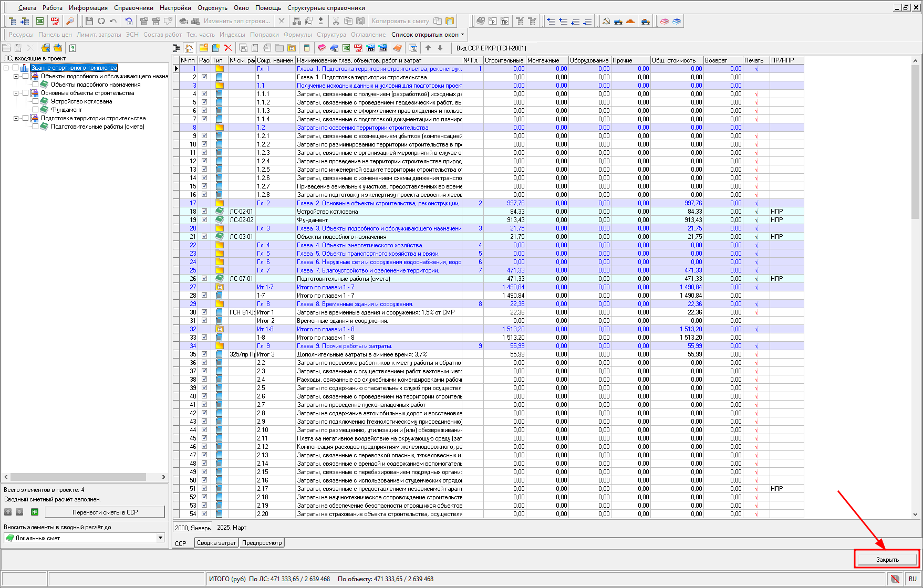Click the house icon above the table

189,48
